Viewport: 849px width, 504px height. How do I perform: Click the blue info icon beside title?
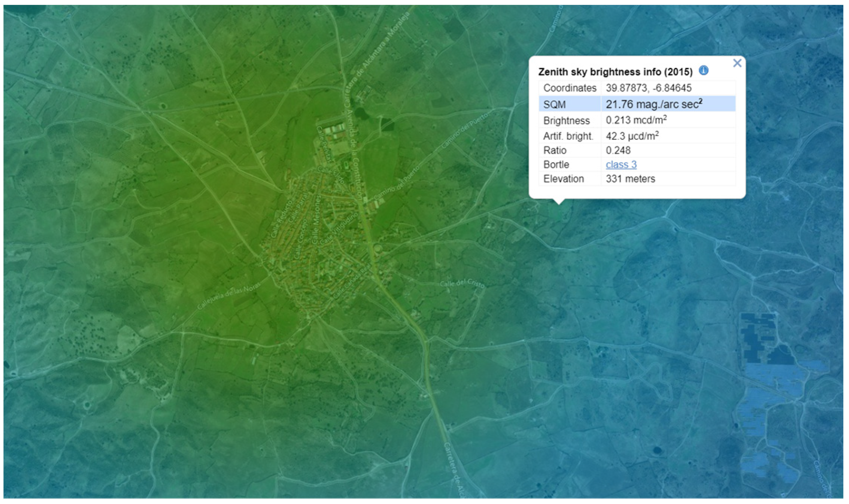(703, 70)
